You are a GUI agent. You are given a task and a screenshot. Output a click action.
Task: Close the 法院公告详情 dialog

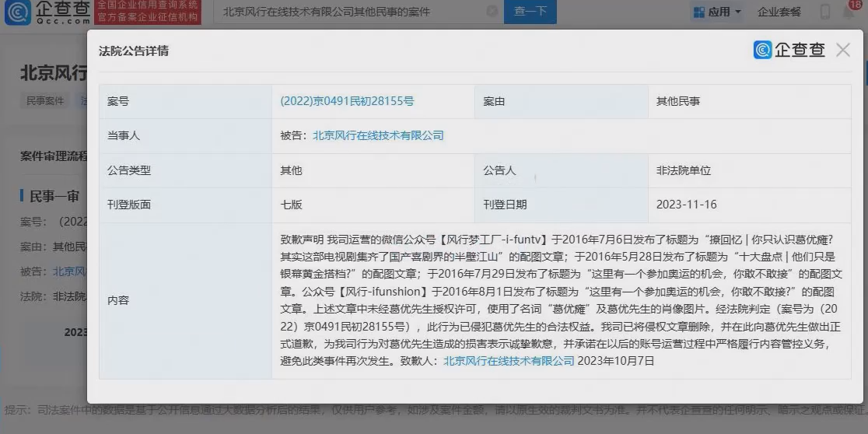[x=842, y=50]
